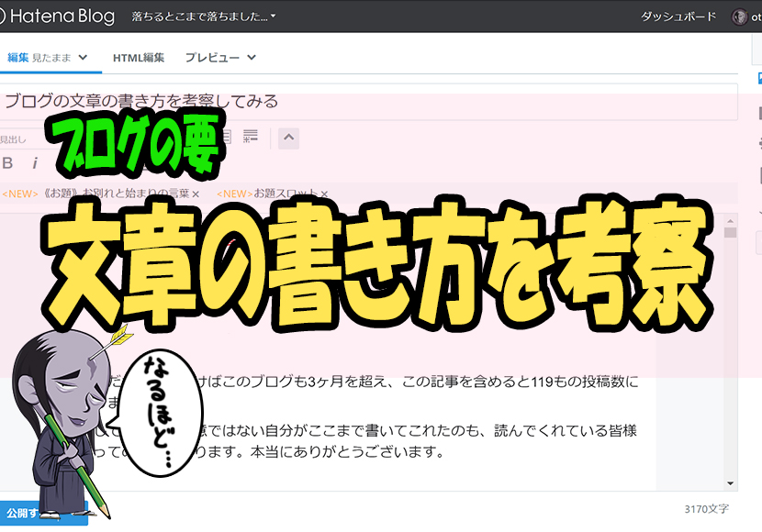
Task: Click the blue 公開する publish button
Action: (44, 513)
